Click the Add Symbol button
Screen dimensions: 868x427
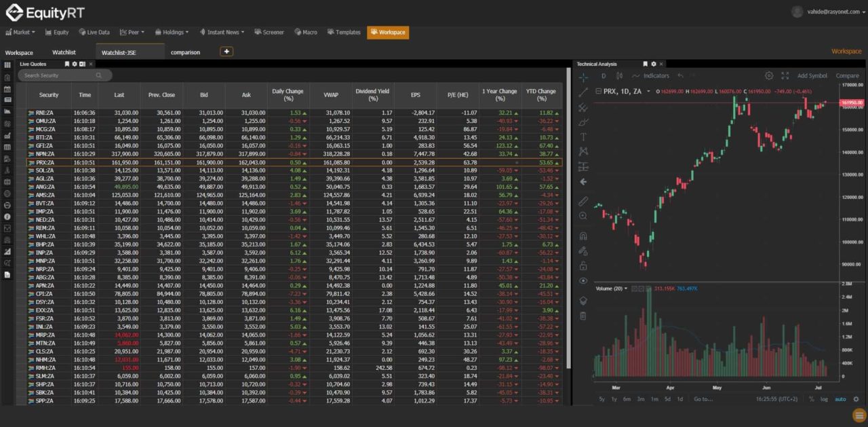[812, 76]
